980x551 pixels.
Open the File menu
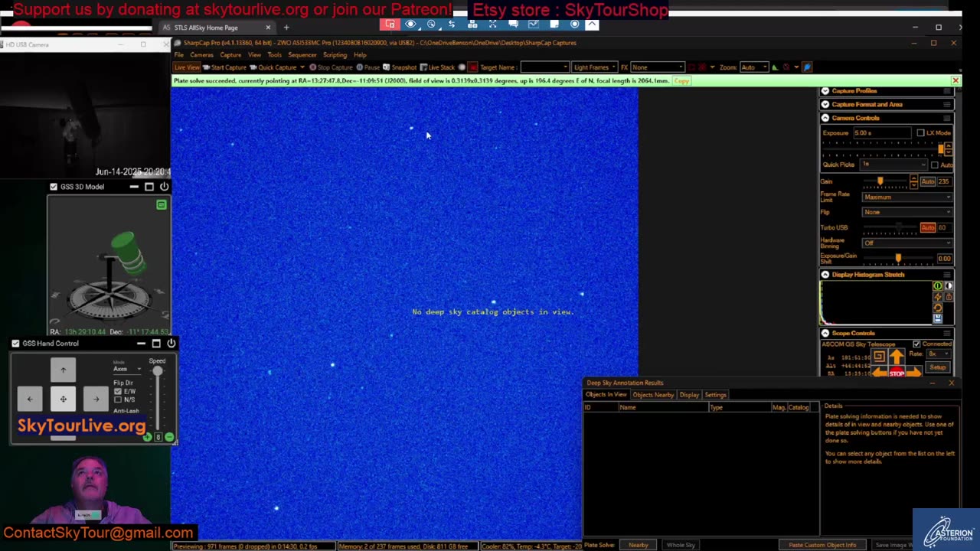tap(178, 55)
